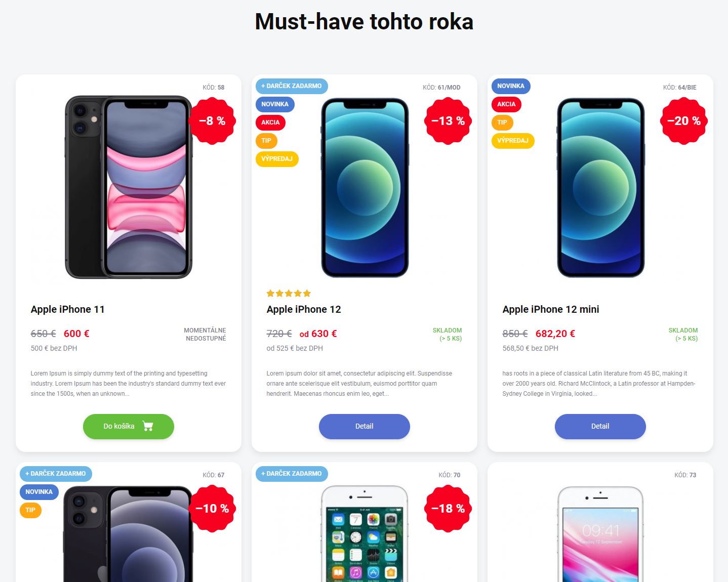
Task: Click the -13 % discount badge
Action: [448, 121]
